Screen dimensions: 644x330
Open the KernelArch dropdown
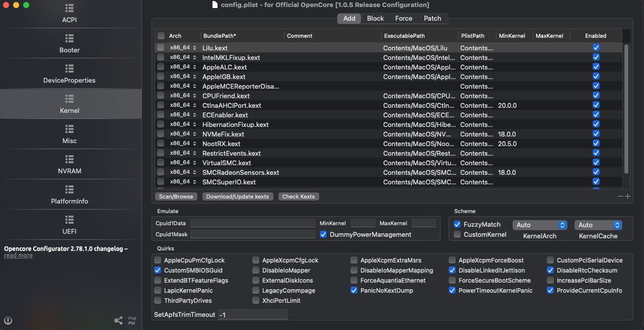click(x=540, y=225)
